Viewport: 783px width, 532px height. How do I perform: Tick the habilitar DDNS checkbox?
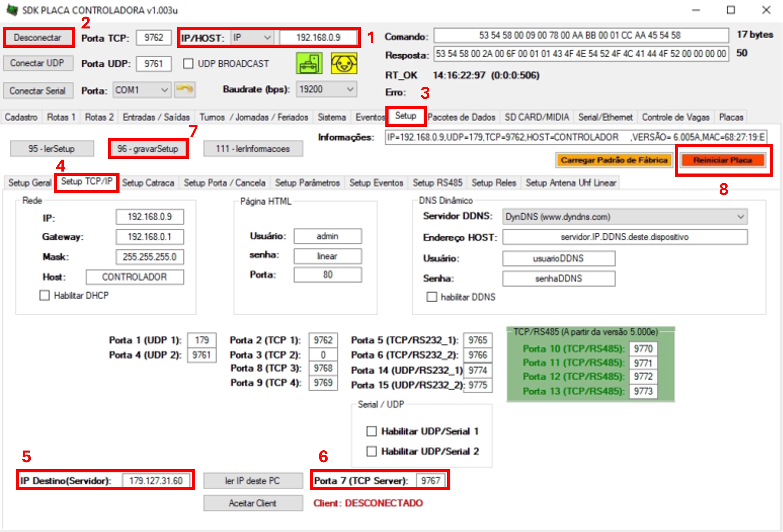coord(432,297)
